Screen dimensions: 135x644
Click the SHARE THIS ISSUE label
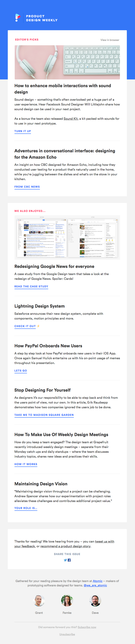(67, 554)
